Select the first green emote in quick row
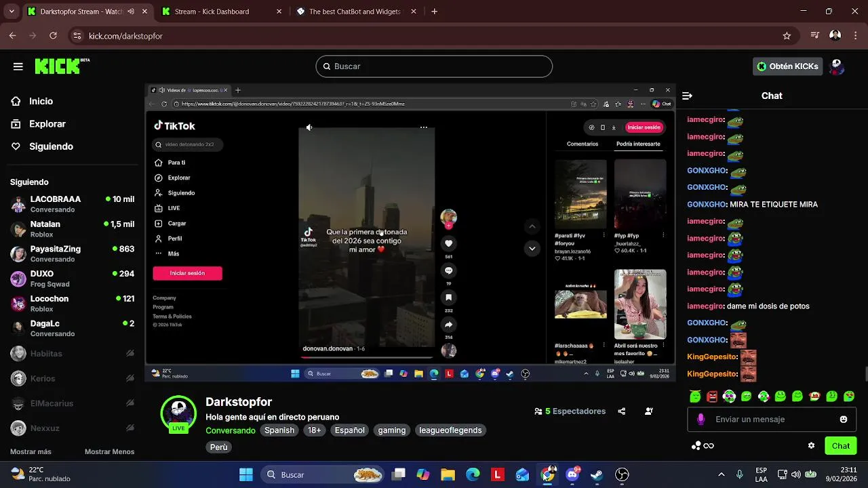 click(x=695, y=396)
